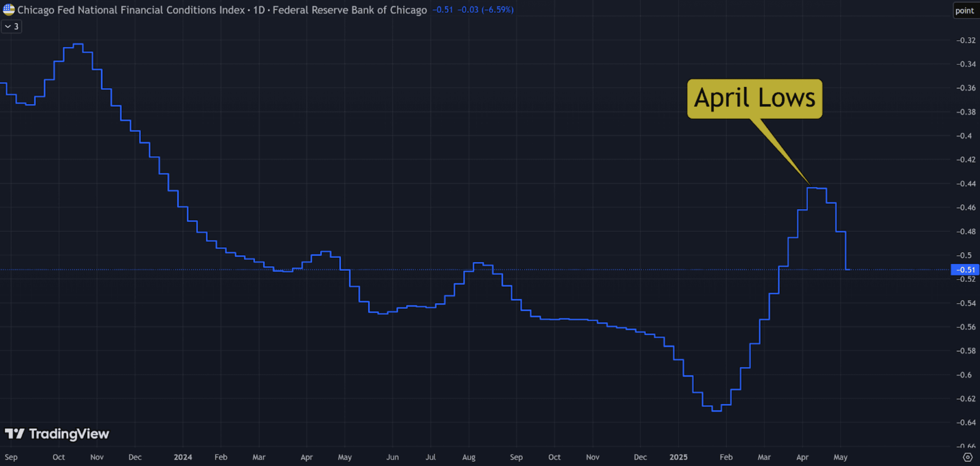This screenshot has width=980, height=466.
Task: Click the TradingView logo
Action: tap(57, 434)
